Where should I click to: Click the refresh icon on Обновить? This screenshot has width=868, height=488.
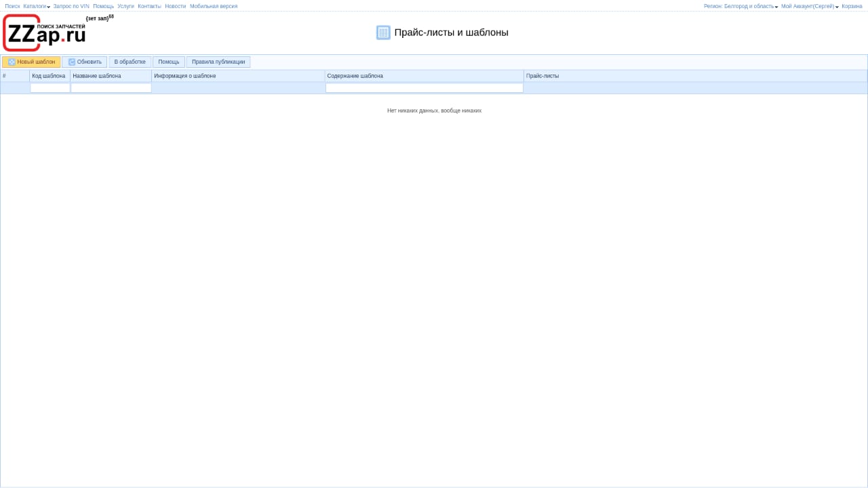click(x=72, y=62)
